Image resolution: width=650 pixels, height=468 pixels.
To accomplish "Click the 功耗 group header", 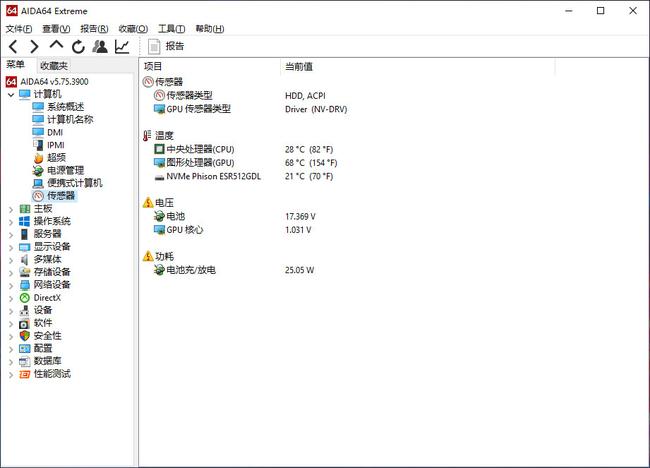I will point(158,257).
